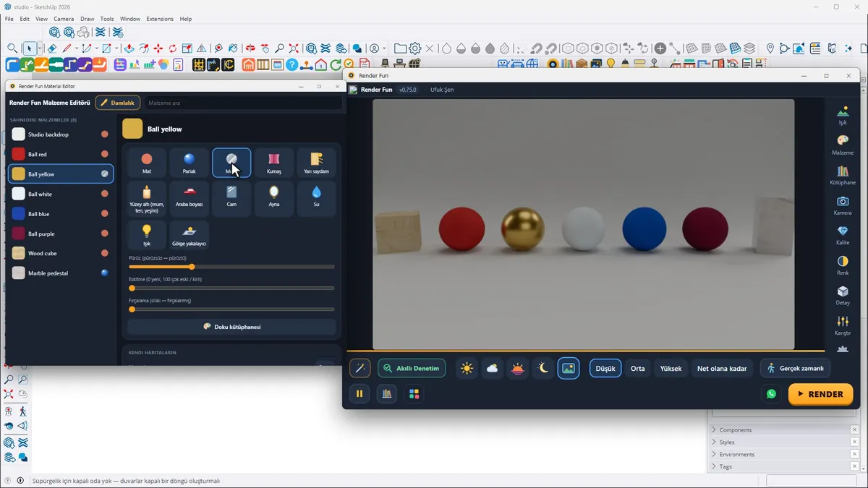The image size is (868, 488).
Task: Select Wood cube in the material list
Action: (61, 254)
